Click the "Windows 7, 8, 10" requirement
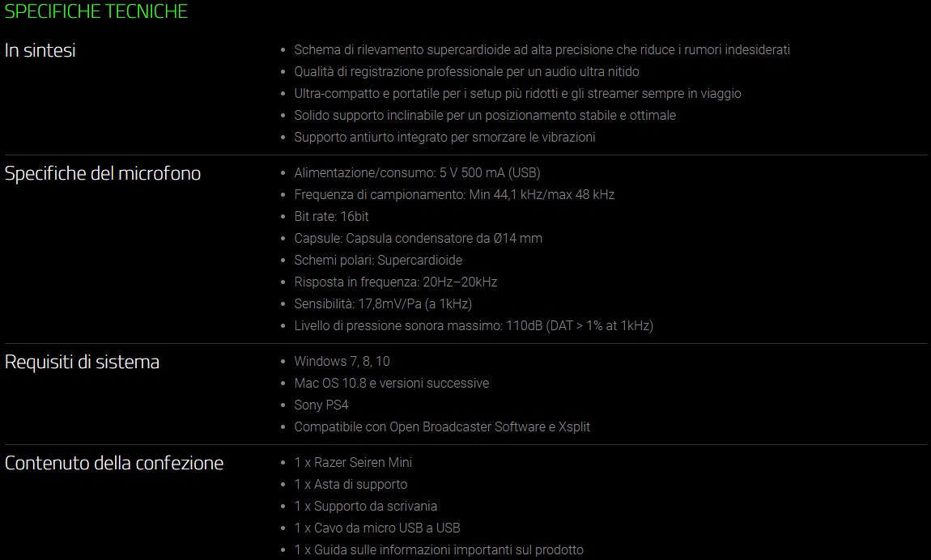This screenshot has width=931, height=560. [x=342, y=362]
